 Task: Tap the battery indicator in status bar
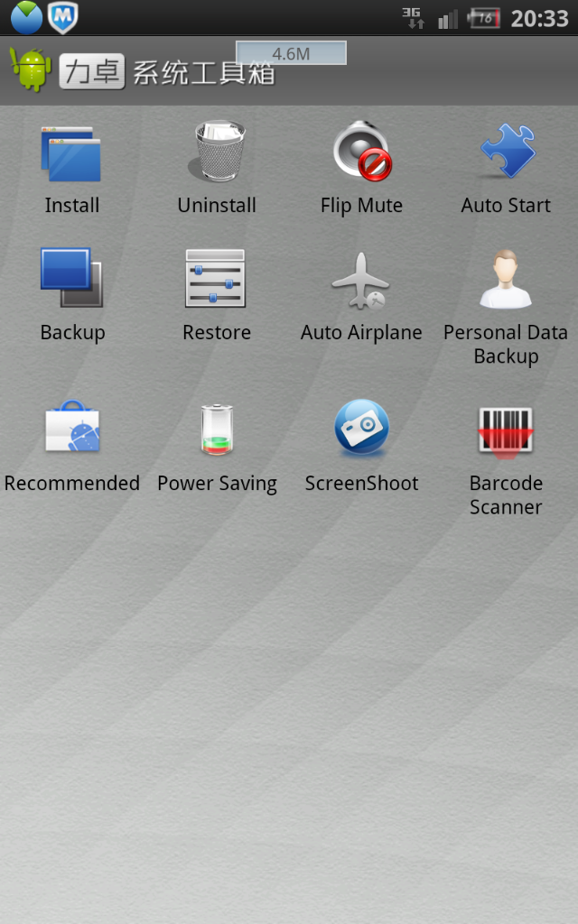(485, 18)
